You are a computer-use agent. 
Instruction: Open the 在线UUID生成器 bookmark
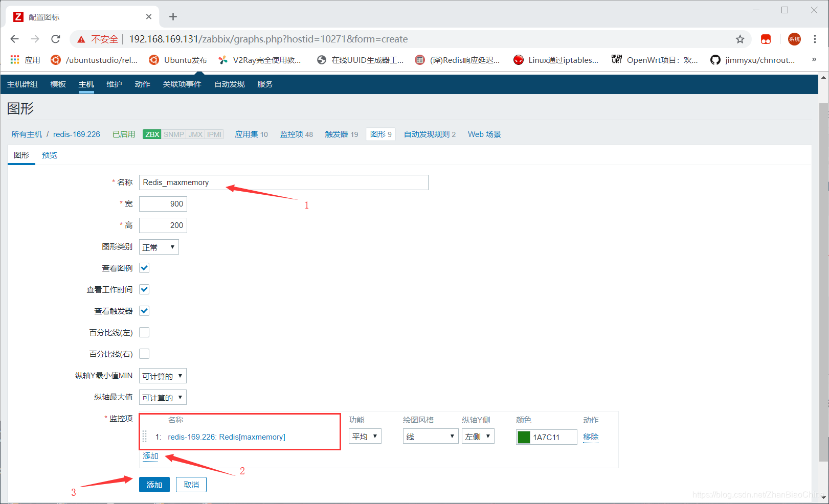click(x=360, y=60)
